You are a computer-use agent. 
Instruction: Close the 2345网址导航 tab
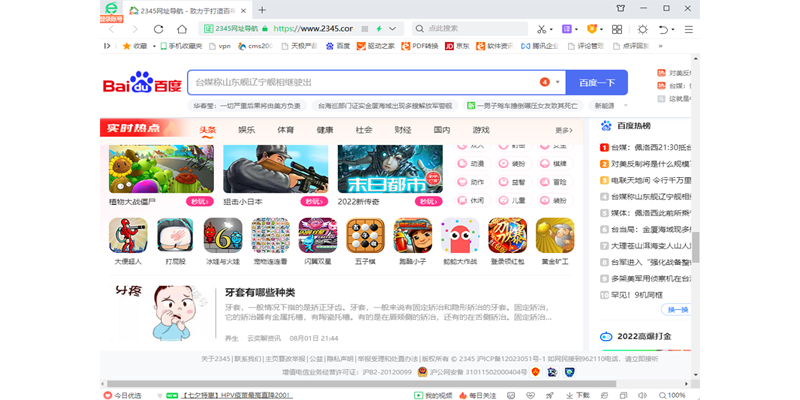[x=244, y=10]
